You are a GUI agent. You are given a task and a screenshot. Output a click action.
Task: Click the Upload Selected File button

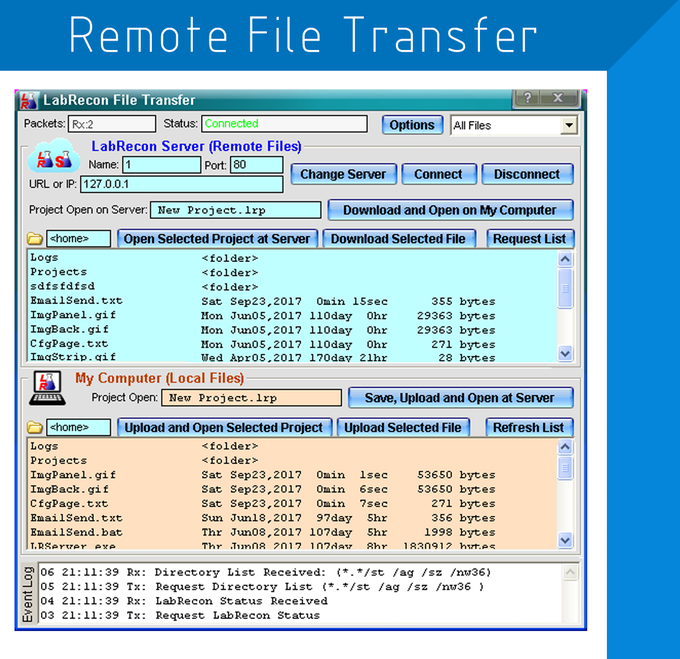coord(403,427)
